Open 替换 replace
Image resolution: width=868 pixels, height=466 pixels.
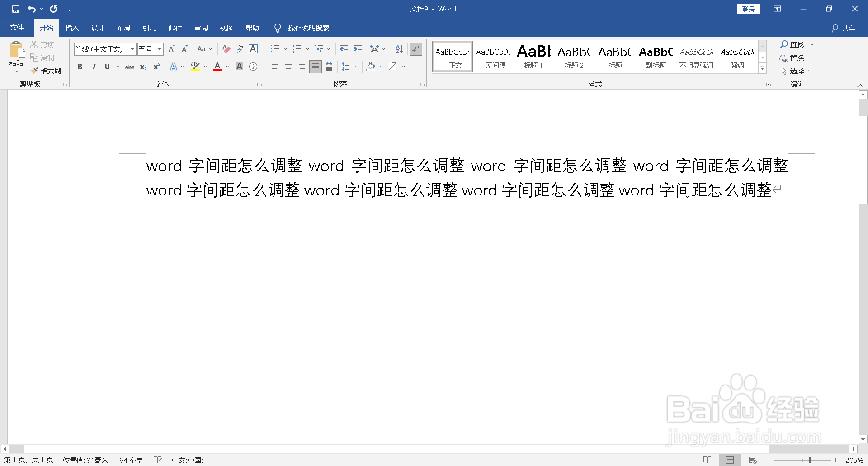coord(792,57)
